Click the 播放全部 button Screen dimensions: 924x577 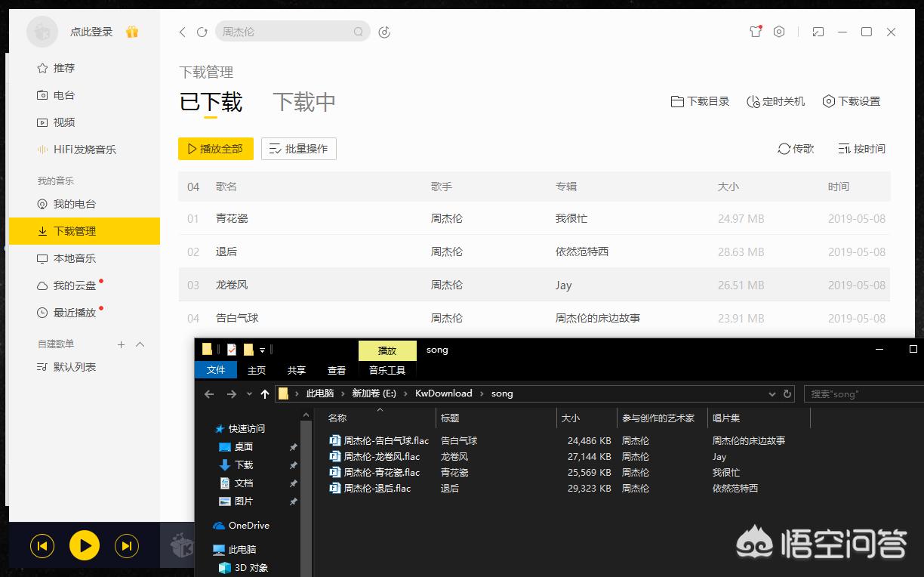(215, 149)
